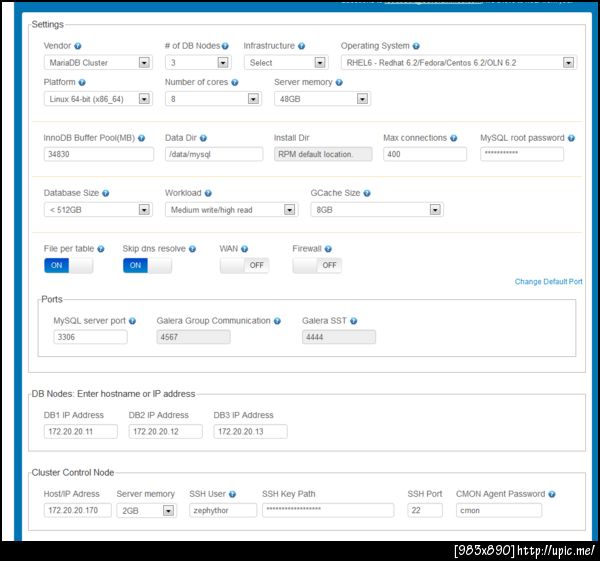Click the Change Default Port link
The width and height of the screenshot is (600, 561).
[548, 282]
